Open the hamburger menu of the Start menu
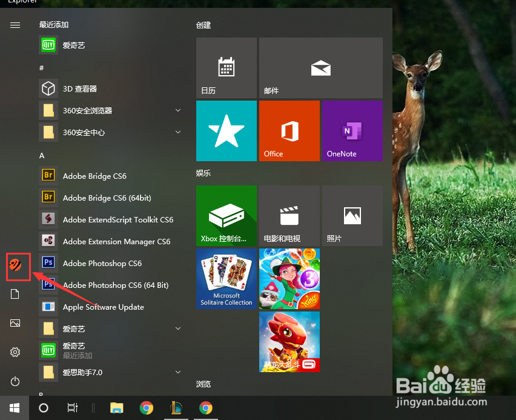 pyautogui.click(x=15, y=25)
